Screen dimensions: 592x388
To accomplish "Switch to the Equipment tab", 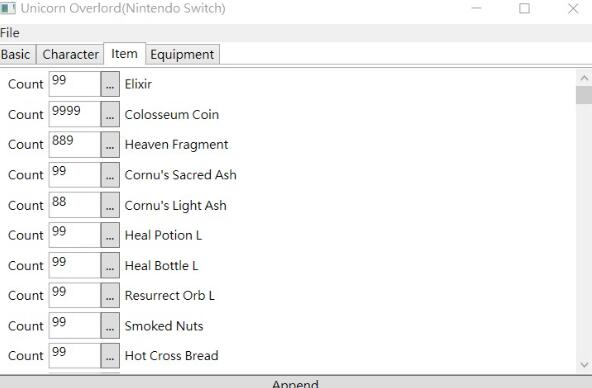I will tap(182, 54).
